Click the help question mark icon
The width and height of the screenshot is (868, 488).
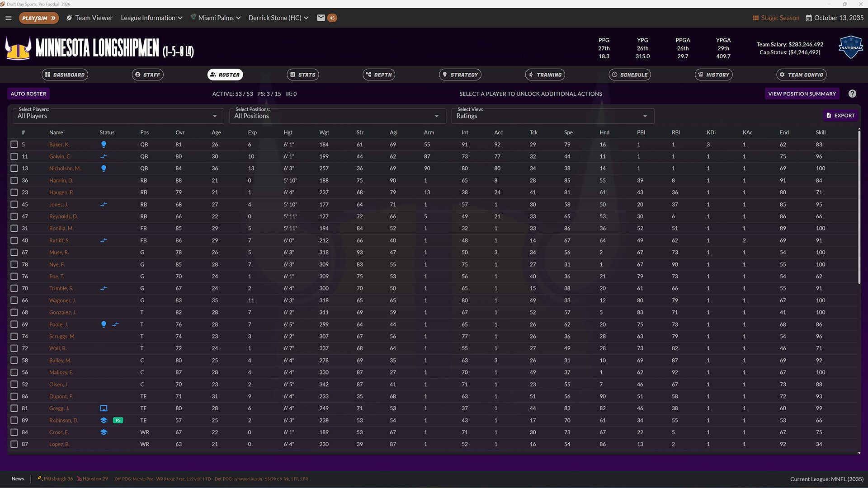(x=852, y=94)
